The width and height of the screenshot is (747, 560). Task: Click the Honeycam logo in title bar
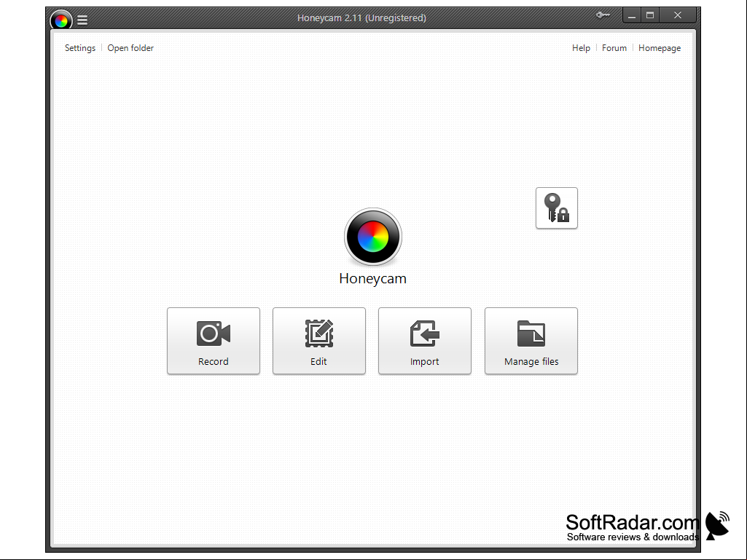[x=61, y=20]
